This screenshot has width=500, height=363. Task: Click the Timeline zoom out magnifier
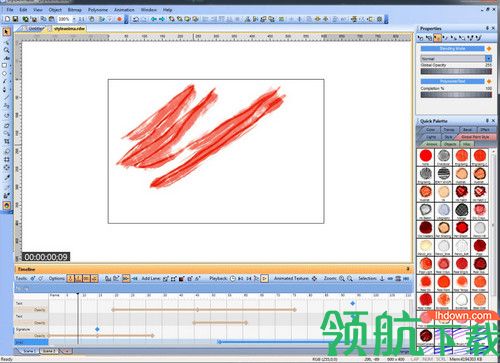click(350, 278)
